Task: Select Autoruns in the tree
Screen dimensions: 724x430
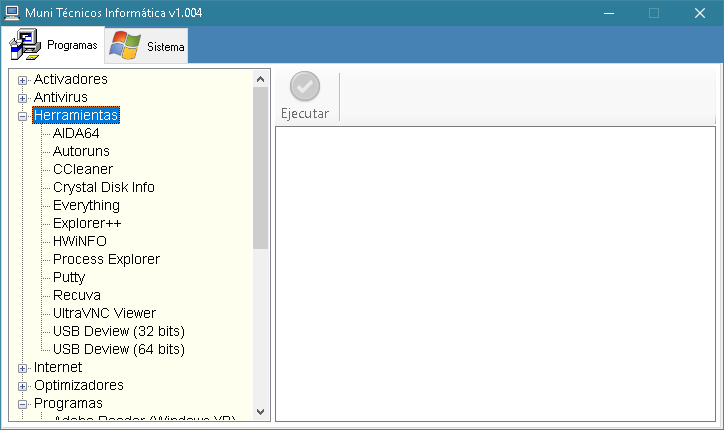Action: tap(81, 151)
